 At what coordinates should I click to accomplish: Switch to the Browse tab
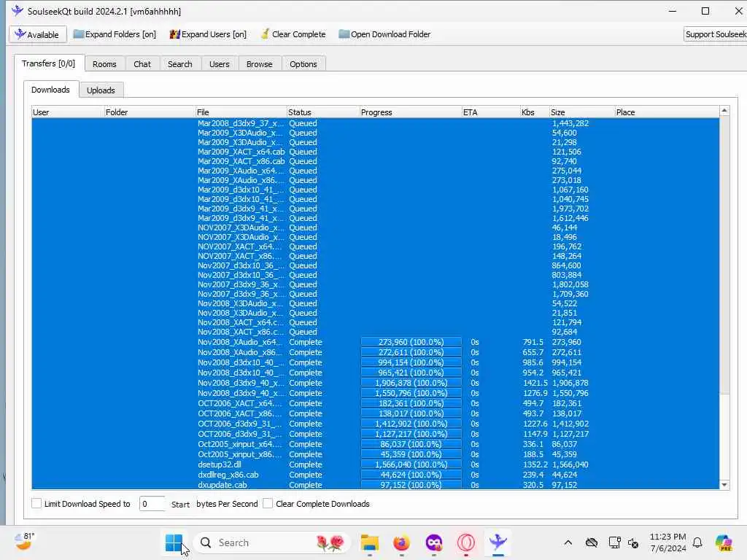259,64
